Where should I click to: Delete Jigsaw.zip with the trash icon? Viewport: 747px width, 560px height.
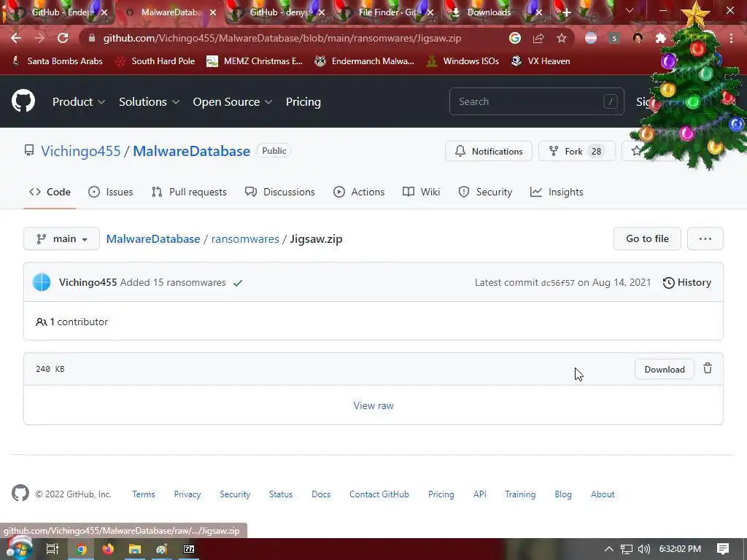(x=708, y=368)
